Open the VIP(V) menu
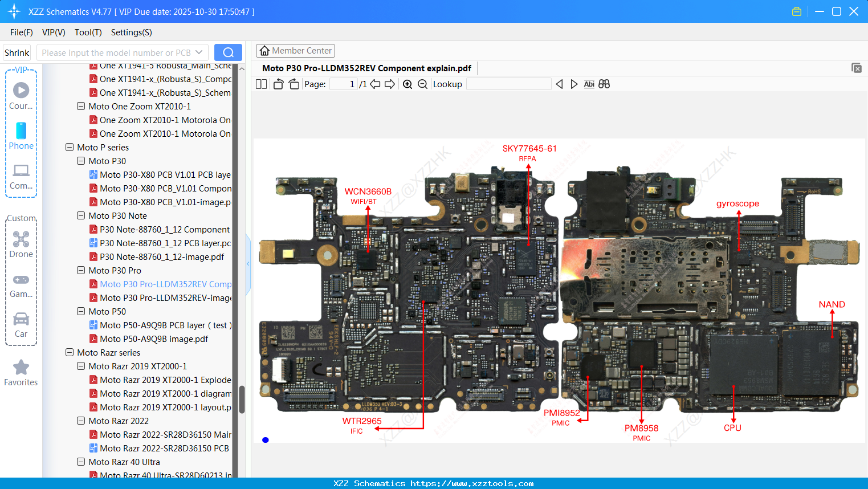This screenshot has height=489, width=868. click(x=53, y=32)
